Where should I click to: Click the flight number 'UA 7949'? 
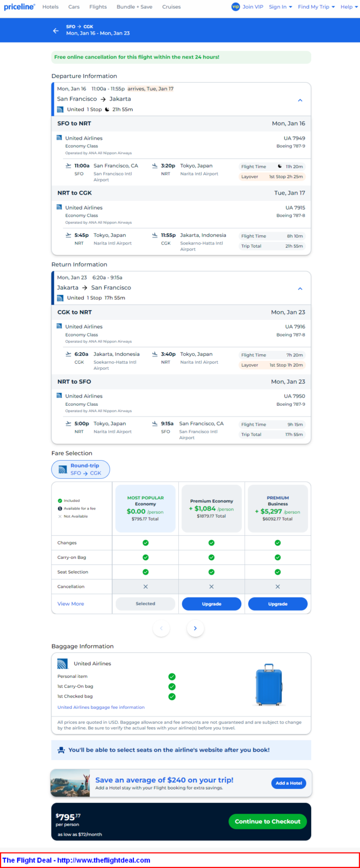294,138
